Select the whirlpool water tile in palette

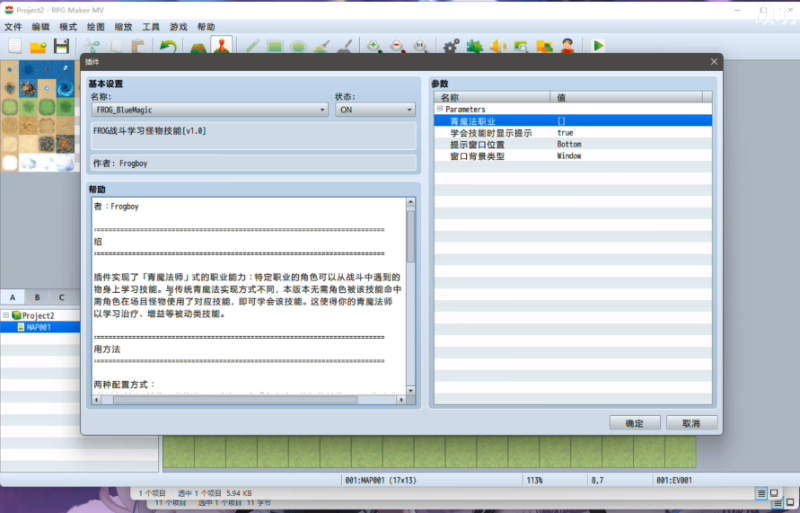(65, 89)
